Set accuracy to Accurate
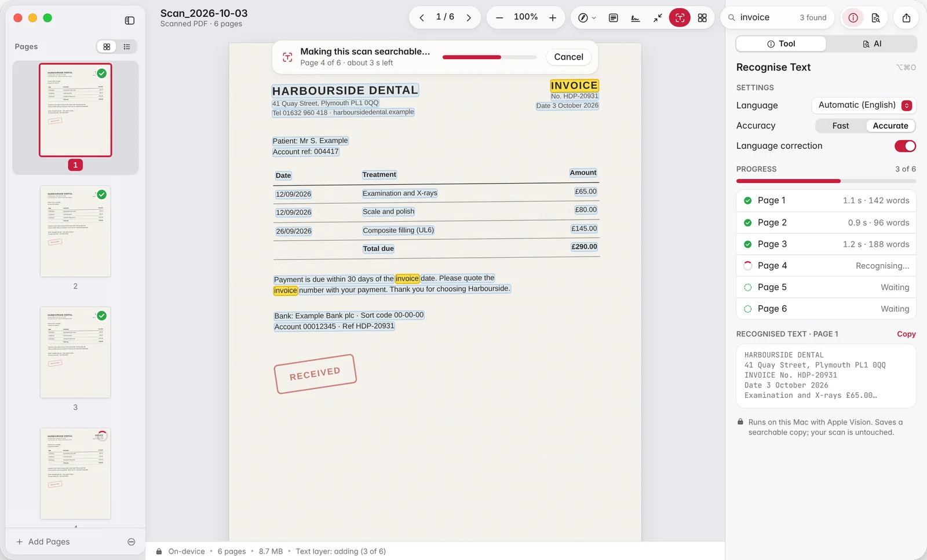Viewport: 927px width, 560px height. tap(890, 126)
